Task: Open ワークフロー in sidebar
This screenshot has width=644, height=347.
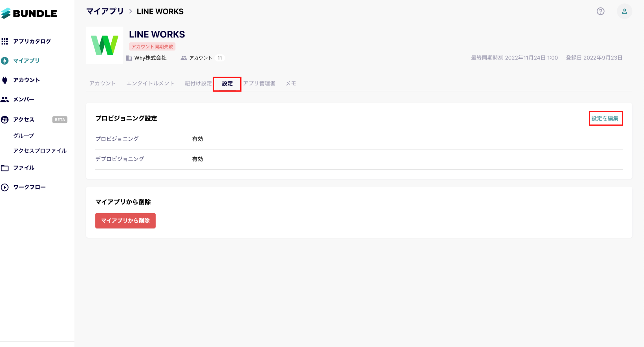Action: point(30,187)
